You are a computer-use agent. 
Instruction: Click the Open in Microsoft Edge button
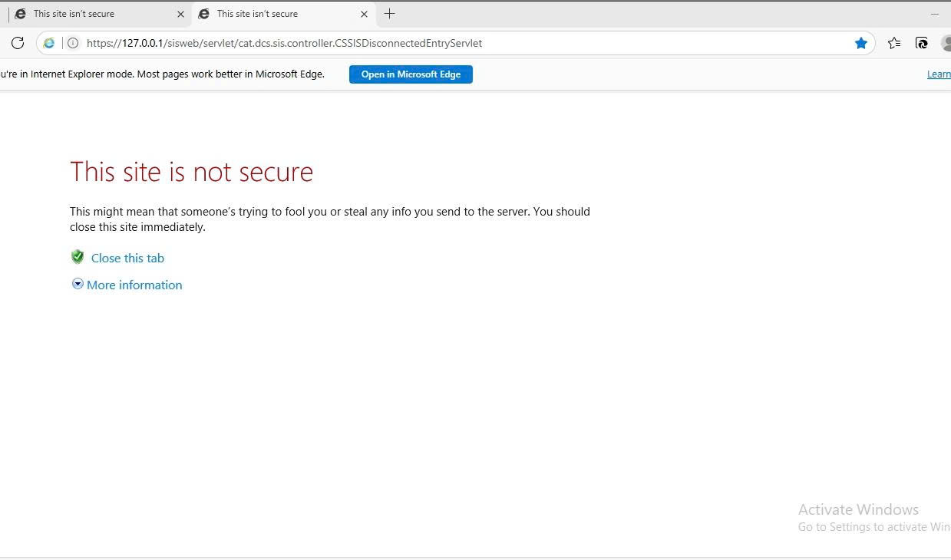click(x=411, y=74)
